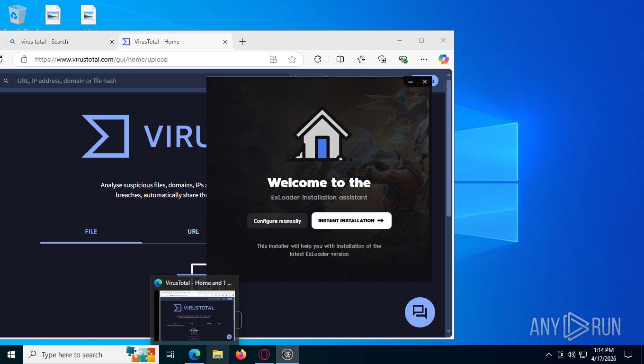Launch Copilot from the Edge toolbar
This screenshot has height=364, width=644.
(443, 59)
